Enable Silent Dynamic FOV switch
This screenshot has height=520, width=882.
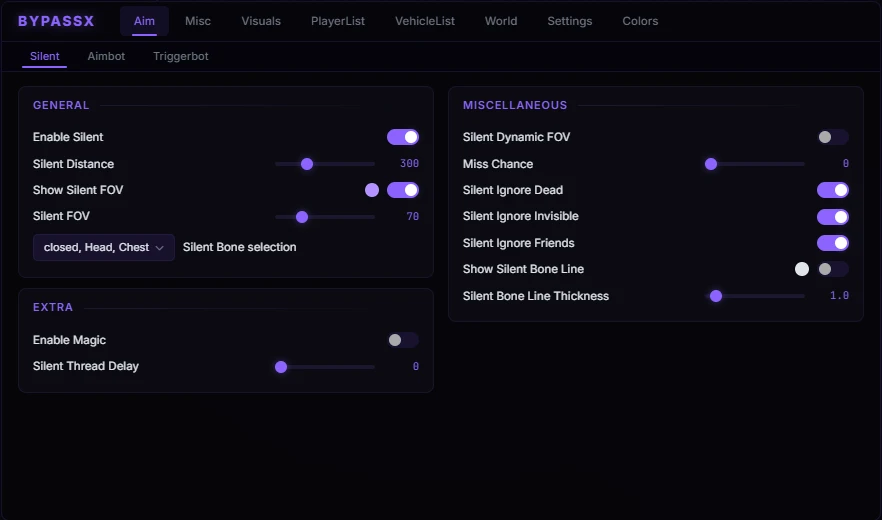[x=832, y=137]
